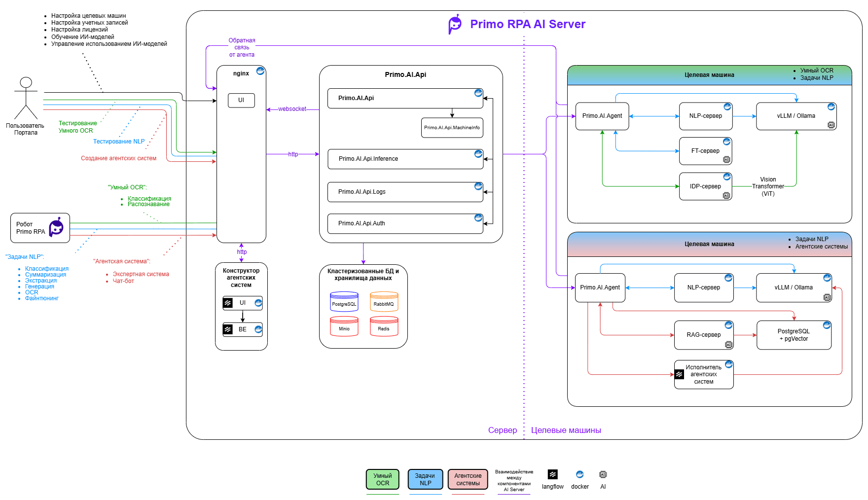Click the Создание агентских систем label
Image resolution: width=868 pixels, height=500 pixels.
click(118, 158)
